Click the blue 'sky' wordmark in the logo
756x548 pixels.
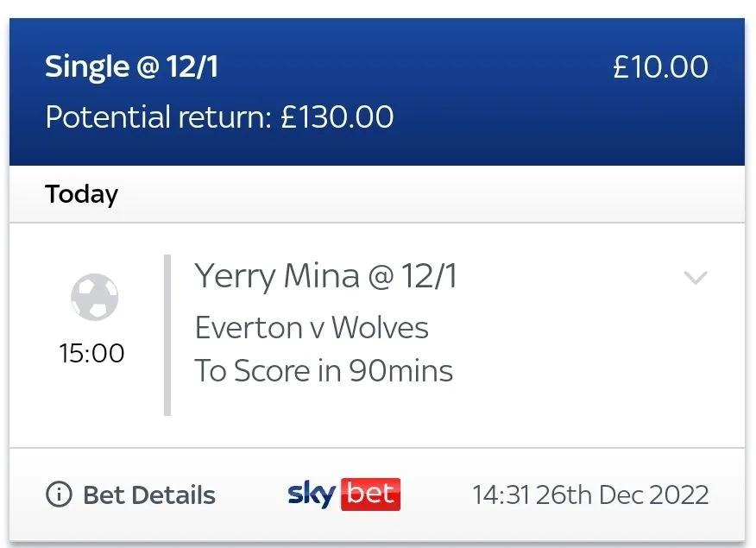[x=311, y=495]
